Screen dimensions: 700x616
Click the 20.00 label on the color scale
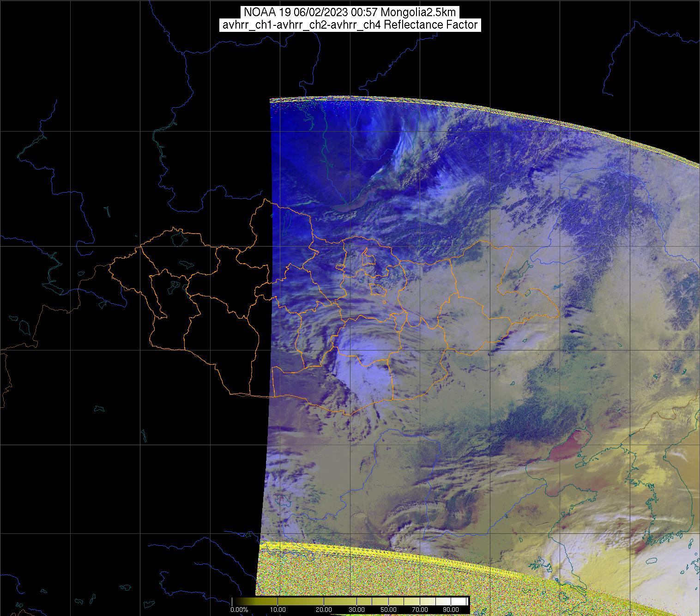pyautogui.click(x=323, y=610)
